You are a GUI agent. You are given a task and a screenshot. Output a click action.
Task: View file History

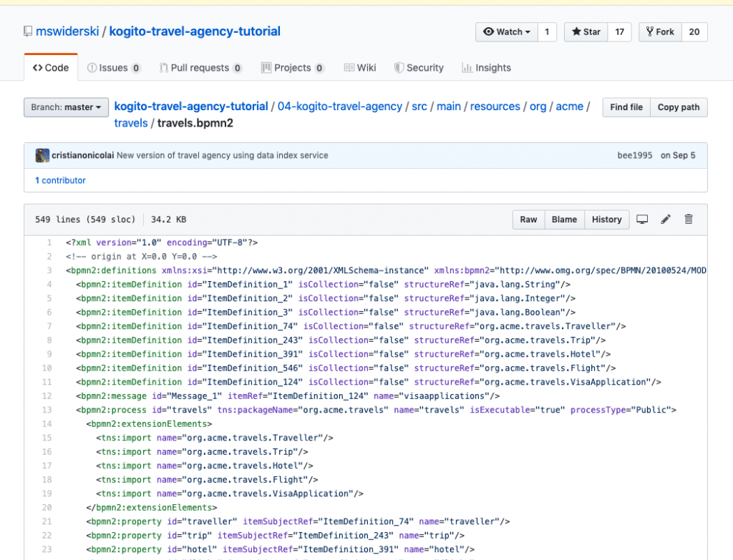(606, 220)
